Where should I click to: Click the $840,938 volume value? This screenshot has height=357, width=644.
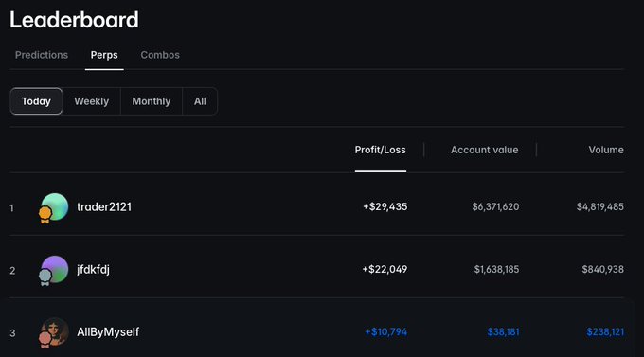pos(602,269)
